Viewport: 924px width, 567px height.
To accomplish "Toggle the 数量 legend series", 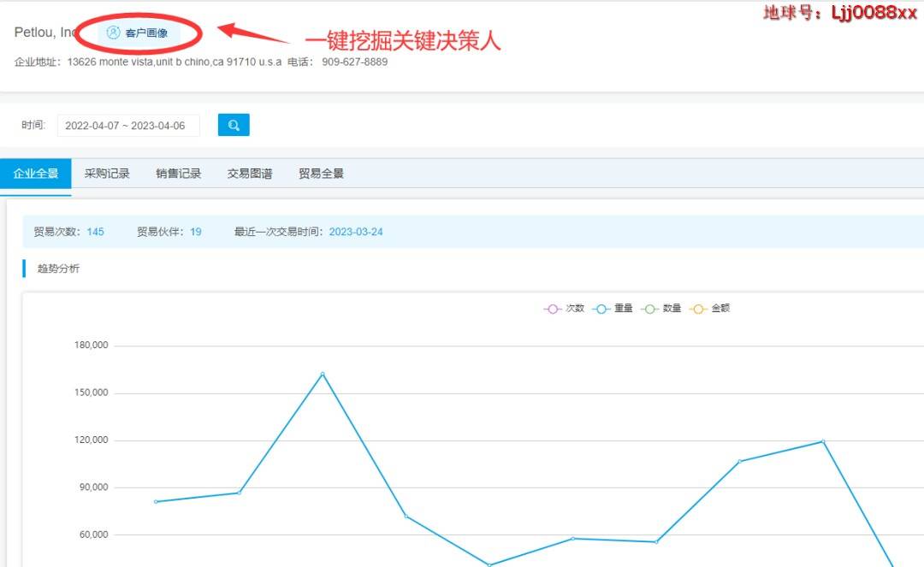I will [x=660, y=309].
